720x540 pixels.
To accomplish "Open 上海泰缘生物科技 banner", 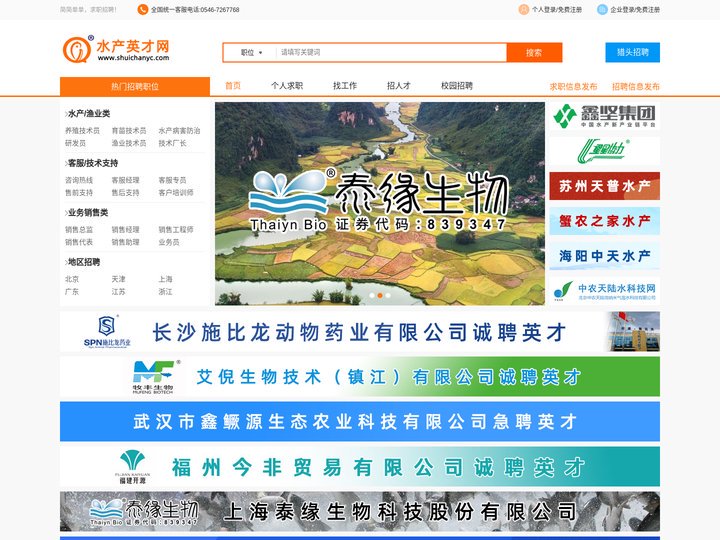I will (360, 512).
